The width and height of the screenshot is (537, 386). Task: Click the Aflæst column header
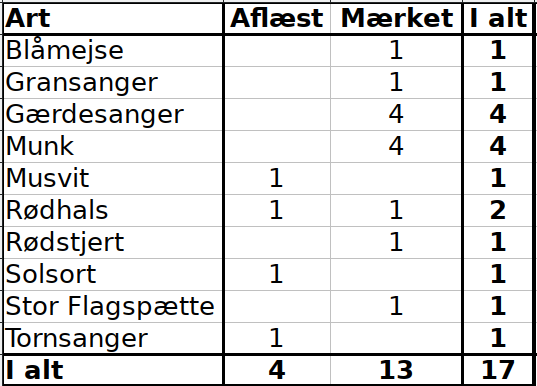click(x=277, y=18)
